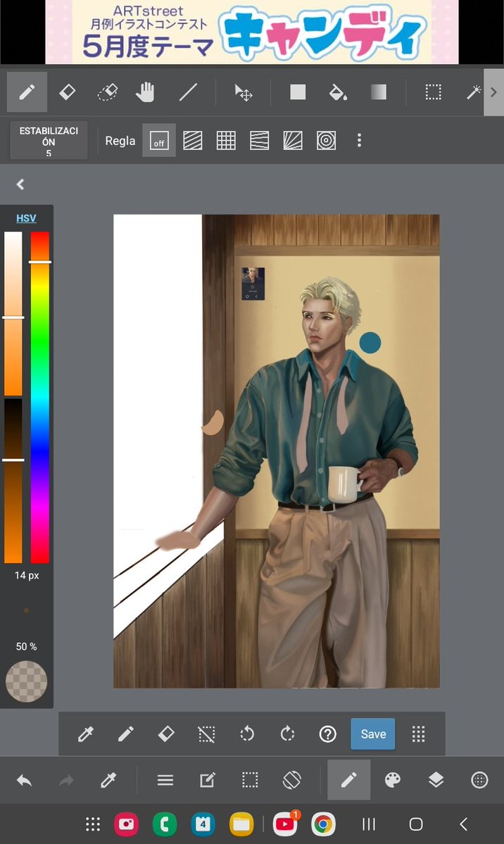Select the brush pen tool in top toolbar

click(27, 92)
